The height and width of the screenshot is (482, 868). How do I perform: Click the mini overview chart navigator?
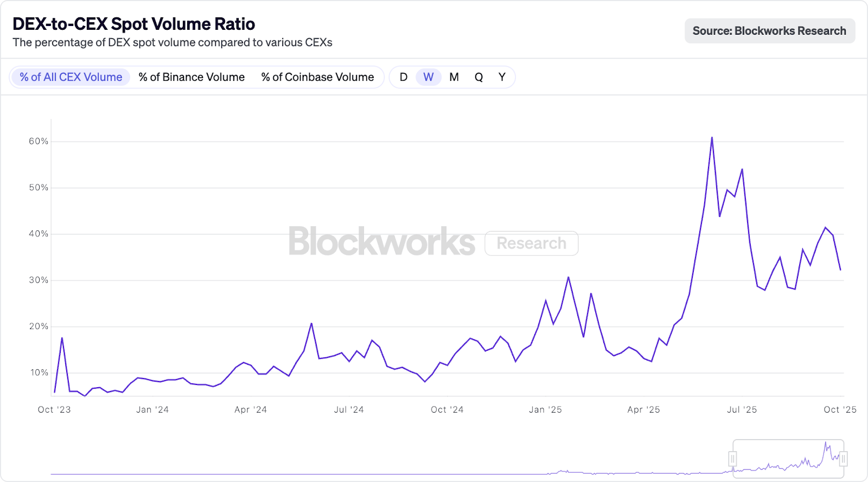[447, 459]
